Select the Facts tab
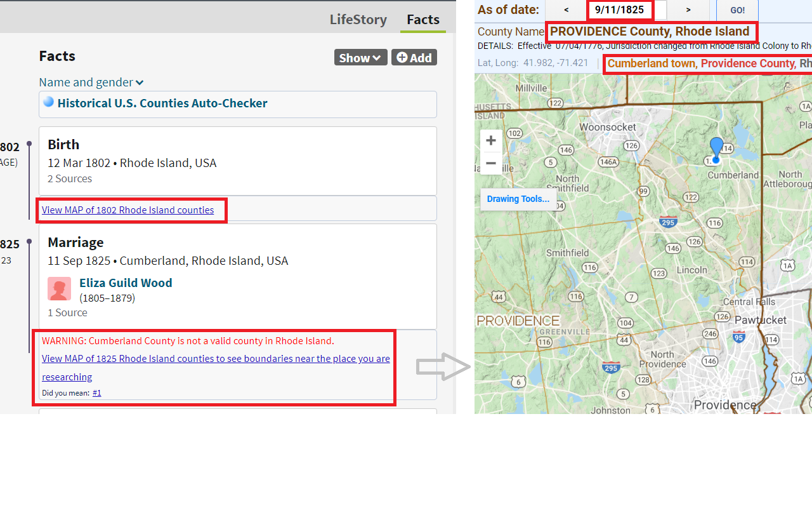812x508 pixels. 423,20
